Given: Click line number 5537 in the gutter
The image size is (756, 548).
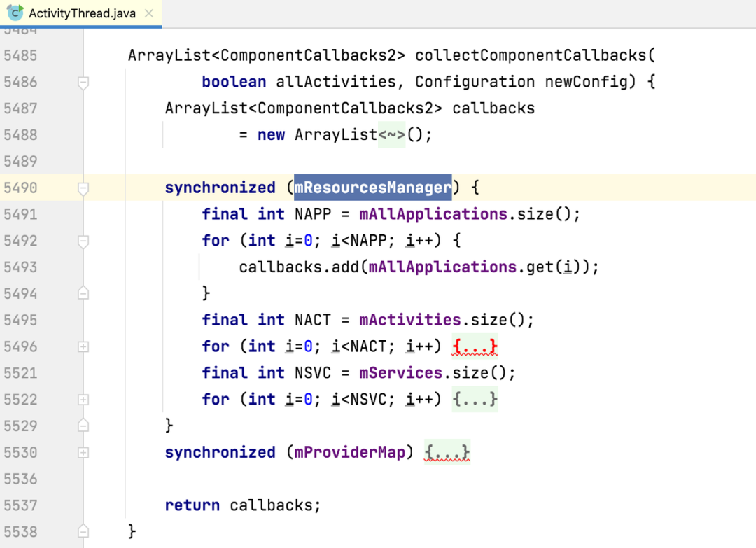Looking at the screenshot, I should (x=20, y=505).
